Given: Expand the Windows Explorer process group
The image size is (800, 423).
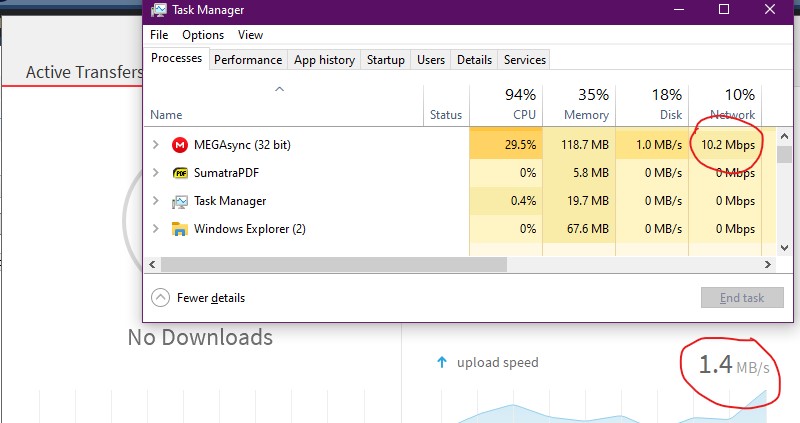Looking at the screenshot, I should pyautogui.click(x=155, y=229).
